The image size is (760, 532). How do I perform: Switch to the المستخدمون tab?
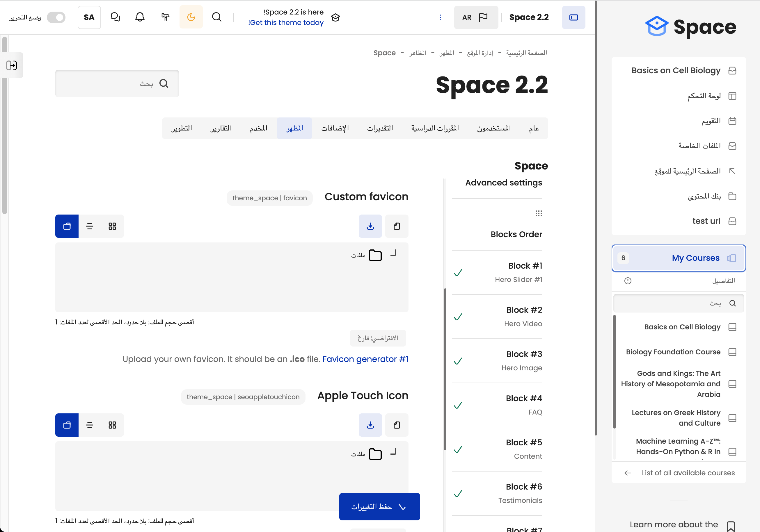pyautogui.click(x=493, y=128)
